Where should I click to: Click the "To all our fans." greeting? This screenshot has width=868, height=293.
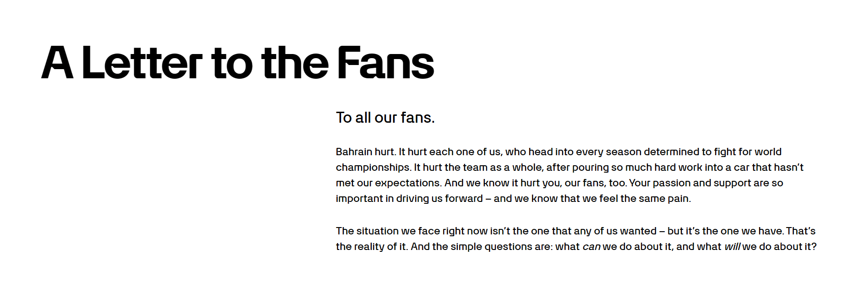[x=385, y=118]
